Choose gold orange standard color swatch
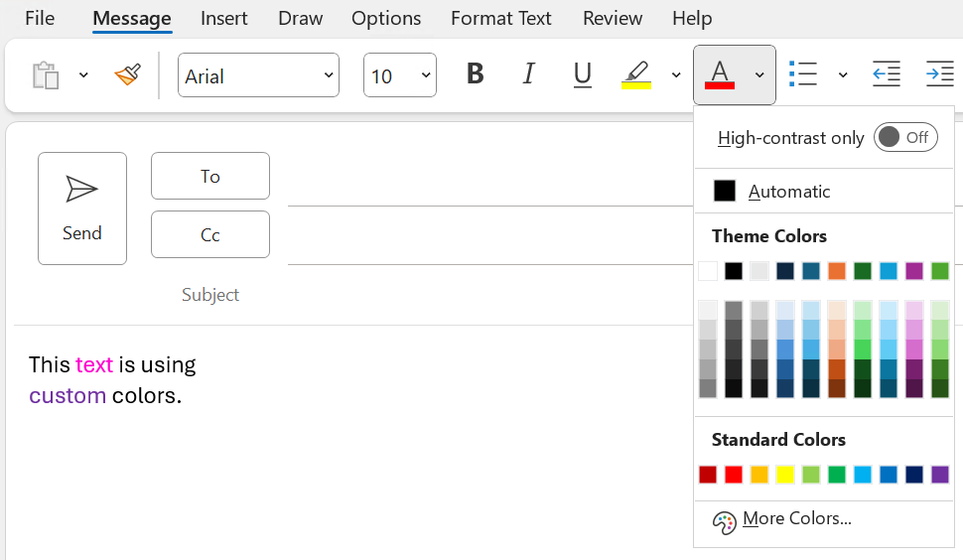963x560 pixels. coord(759,474)
